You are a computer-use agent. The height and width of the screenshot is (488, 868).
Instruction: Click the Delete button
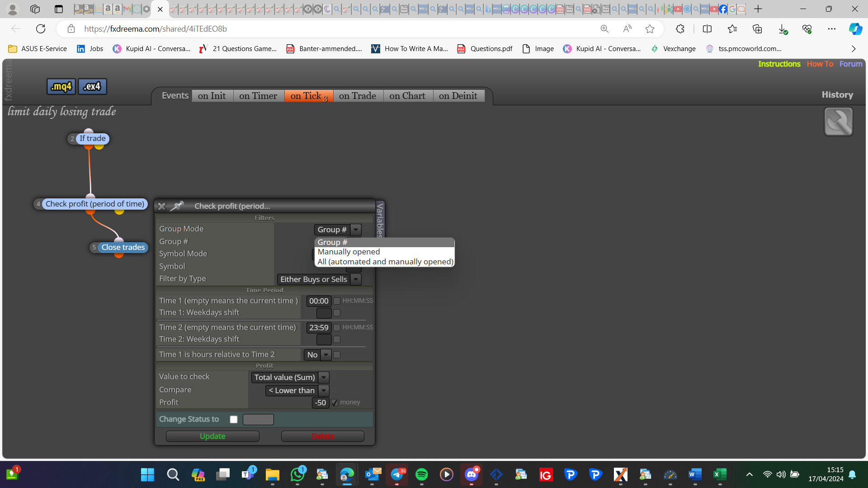(323, 436)
